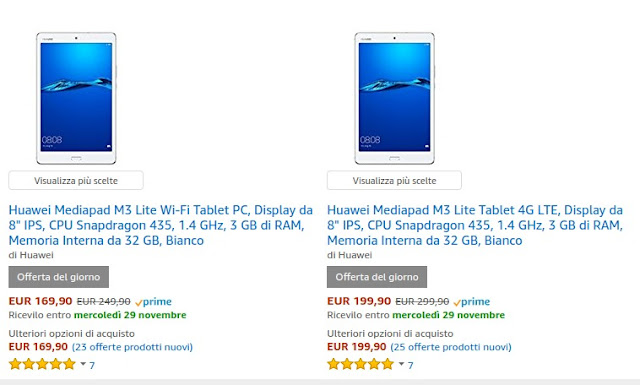Image resolution: width=640 pixels, height=385 pixels.
Task: Open the 7 reviews count for Wi-Fi tablet
Action: tap(92, 365)
